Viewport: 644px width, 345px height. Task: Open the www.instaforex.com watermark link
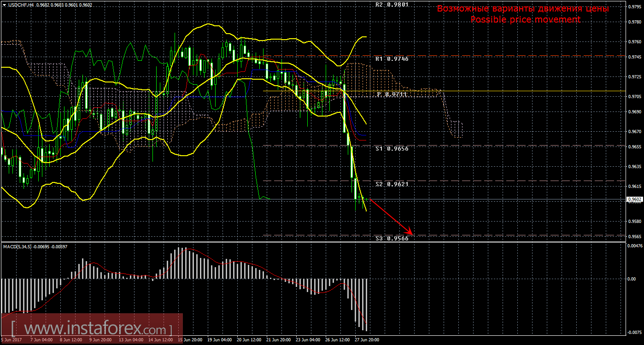click(92, 329)
